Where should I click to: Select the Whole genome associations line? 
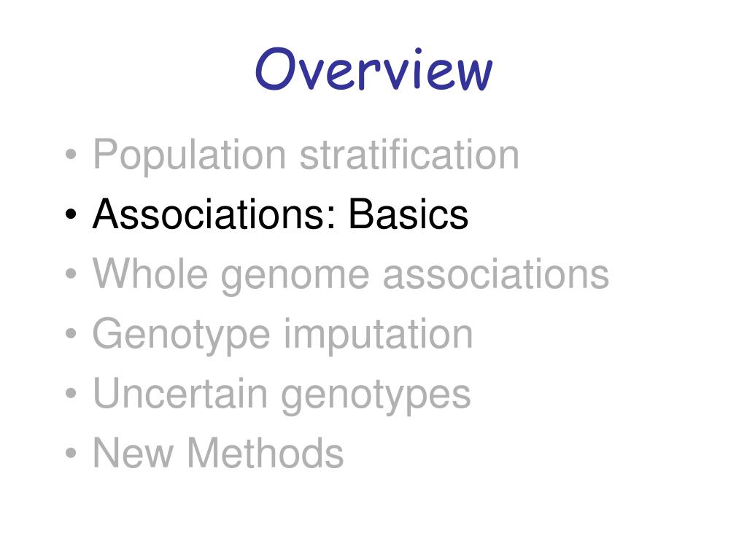351,275
